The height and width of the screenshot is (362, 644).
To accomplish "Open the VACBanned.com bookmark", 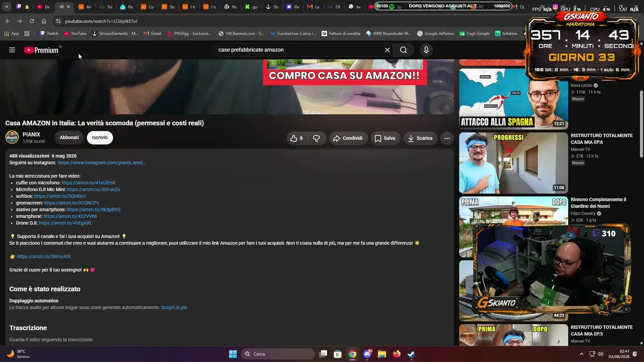I will pos(241,34).
